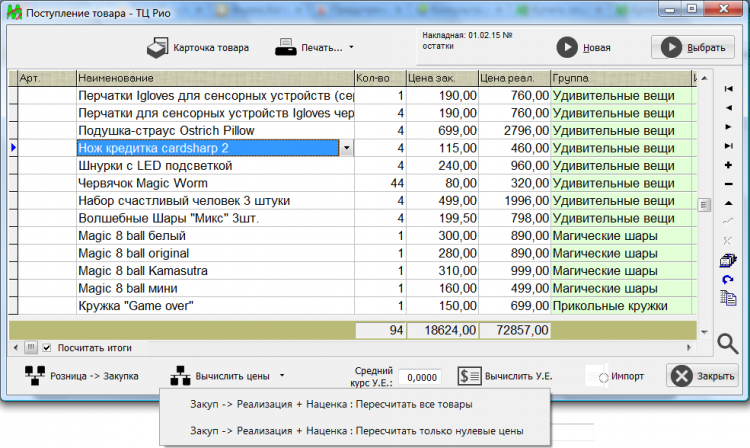Click total sum 72857,00

point(515,330)
